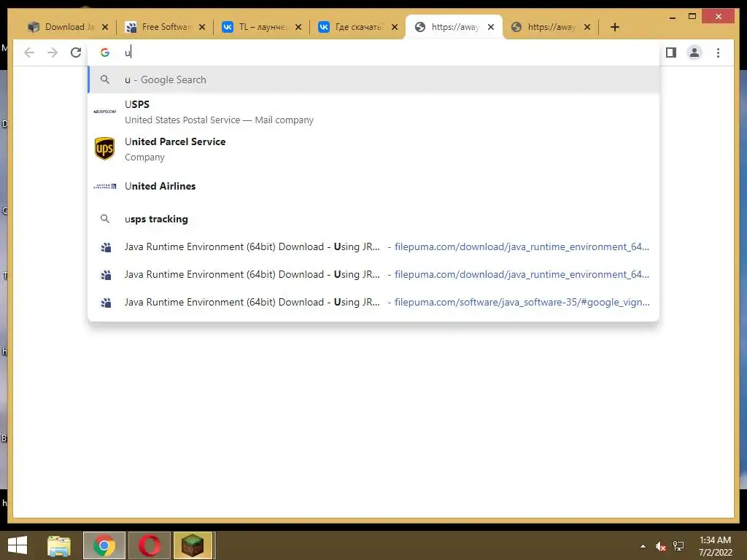
Task: Open the user profile avatar
Action: 694,52
